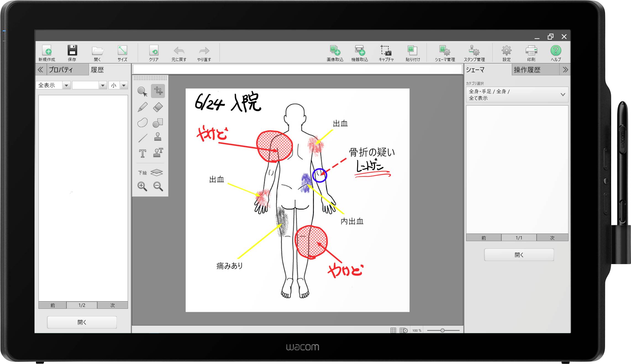Viewport: 631px width, 364px height.
Task: Open grid settings icon in status bar
Action: (403, 330)
